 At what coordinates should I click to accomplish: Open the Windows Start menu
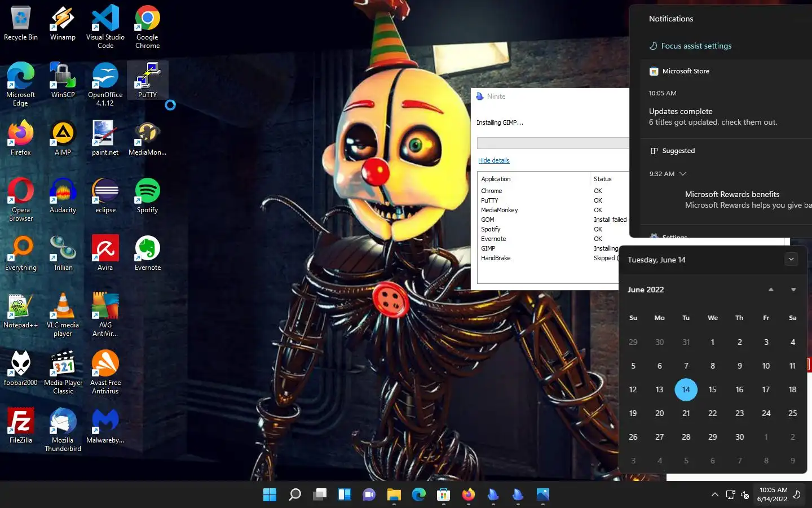point(270,495)
